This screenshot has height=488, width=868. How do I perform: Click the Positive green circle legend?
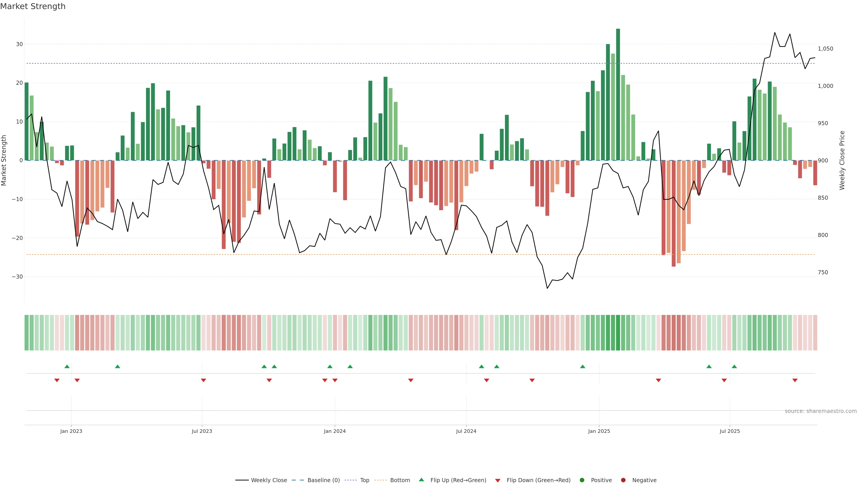pyautogui.click(x=582, y=480)
